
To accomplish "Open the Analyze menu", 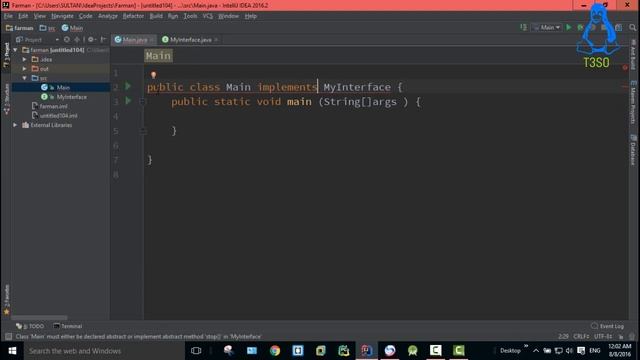I will pos(108,16).
